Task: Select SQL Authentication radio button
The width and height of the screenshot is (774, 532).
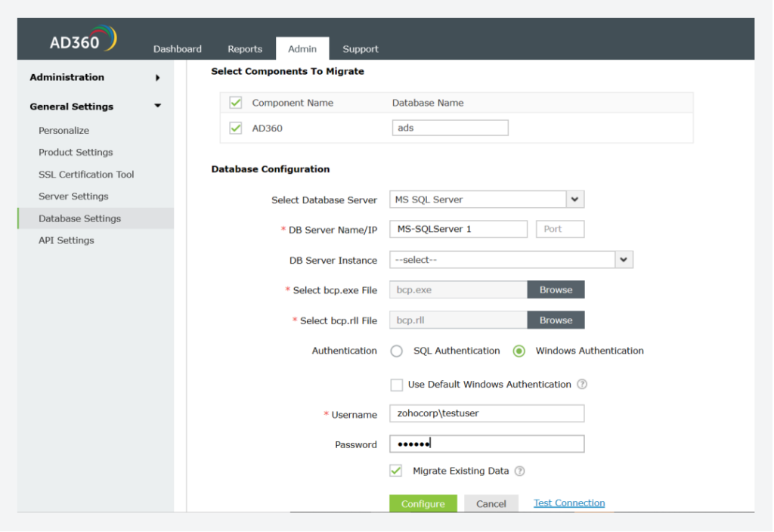Action: [396, 351]
